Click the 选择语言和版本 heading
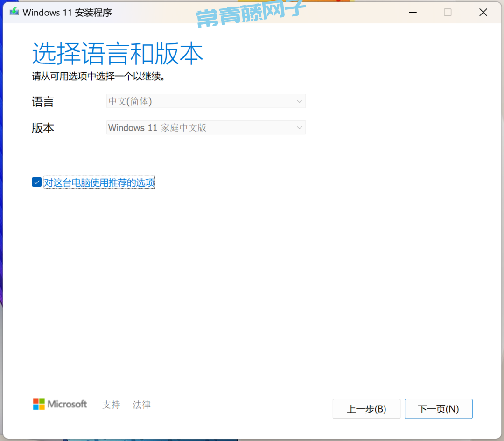Viewport: 504px width, 441px height. (118, 54)
